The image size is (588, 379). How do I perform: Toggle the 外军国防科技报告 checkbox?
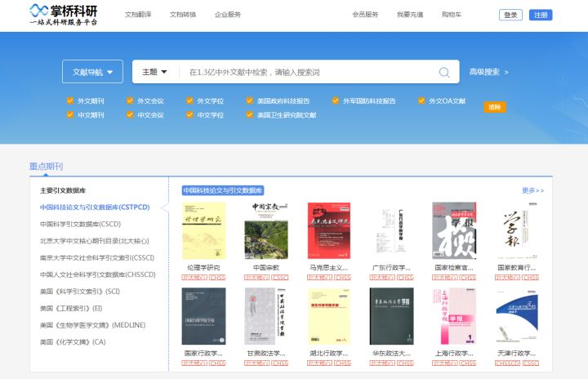pyautogui.click(x=336, y=100)
